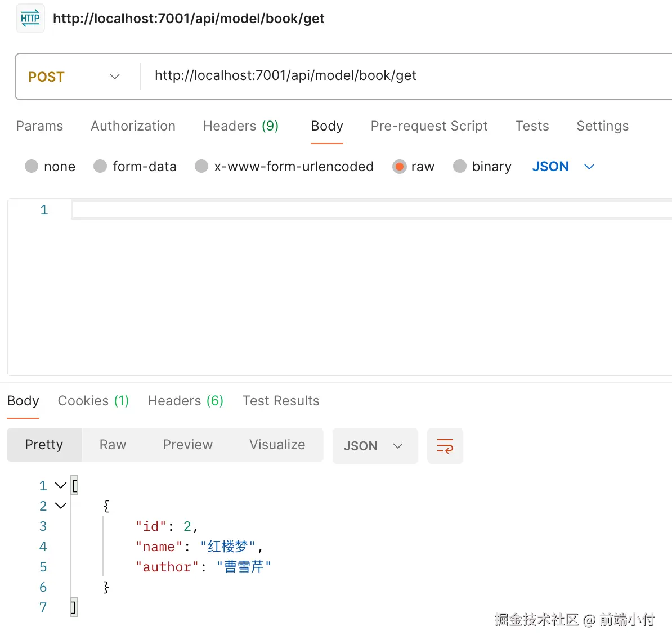This screenshot has height=644, width=672.
Task: Click the Visualize response button
Action: point(277,445)
